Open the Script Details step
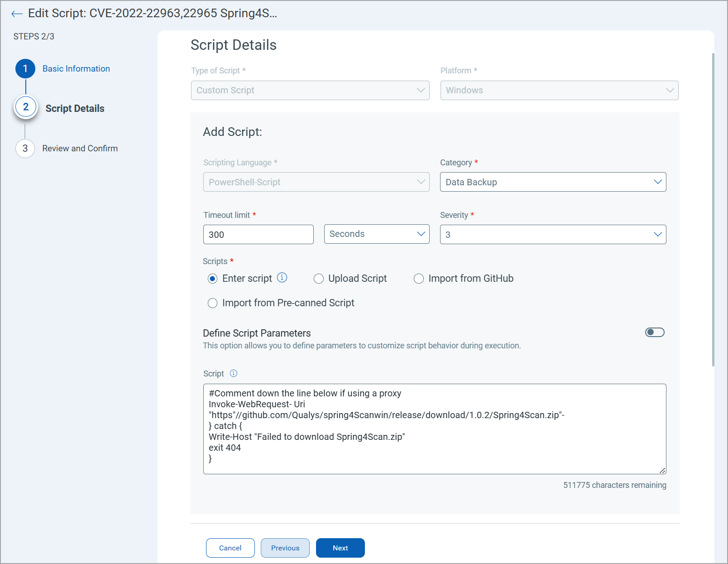Viewport: 728px width, 564px height. click(75, 108)
